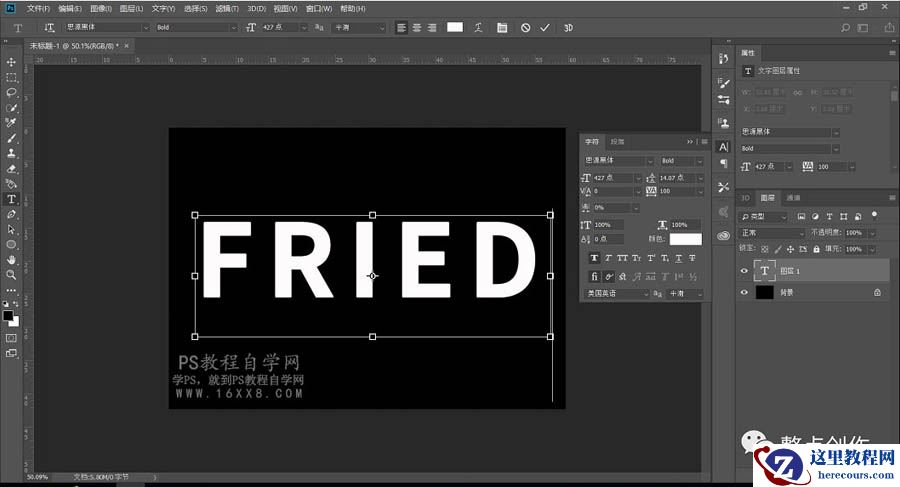Screen dimensions: 900x487
Task: Click the foreground color swatch in toolbox
Action: (x=8, y=316)
